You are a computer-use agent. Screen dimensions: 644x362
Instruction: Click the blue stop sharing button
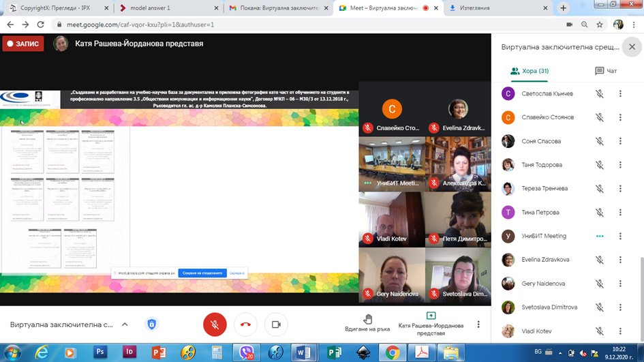[x=202, y=273]
